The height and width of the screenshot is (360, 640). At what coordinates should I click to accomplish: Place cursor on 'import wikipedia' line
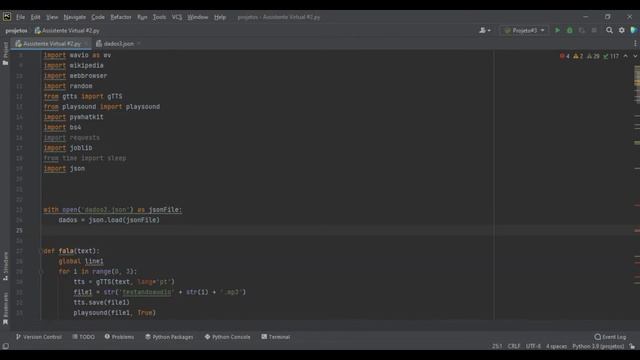pos(73,66)
